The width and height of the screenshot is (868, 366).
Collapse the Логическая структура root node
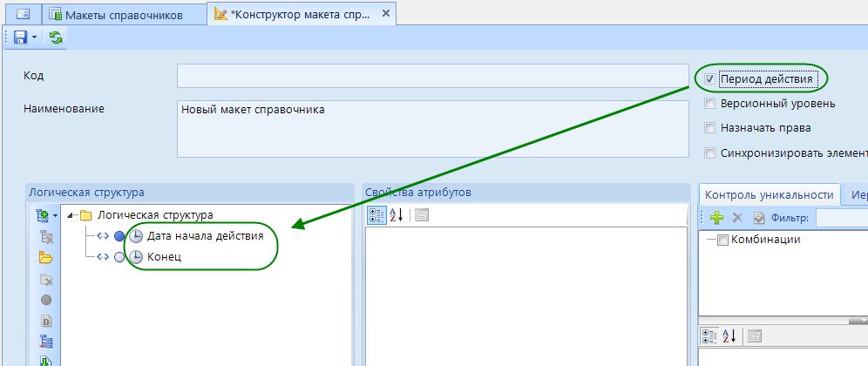[x=71, y=215]
